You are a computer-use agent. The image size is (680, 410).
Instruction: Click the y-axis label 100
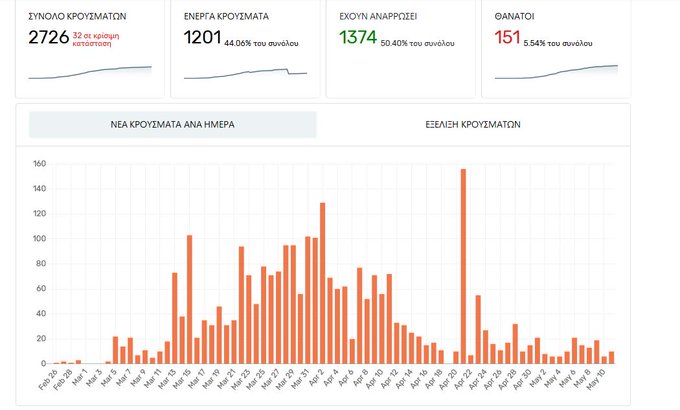click(39, 239)
